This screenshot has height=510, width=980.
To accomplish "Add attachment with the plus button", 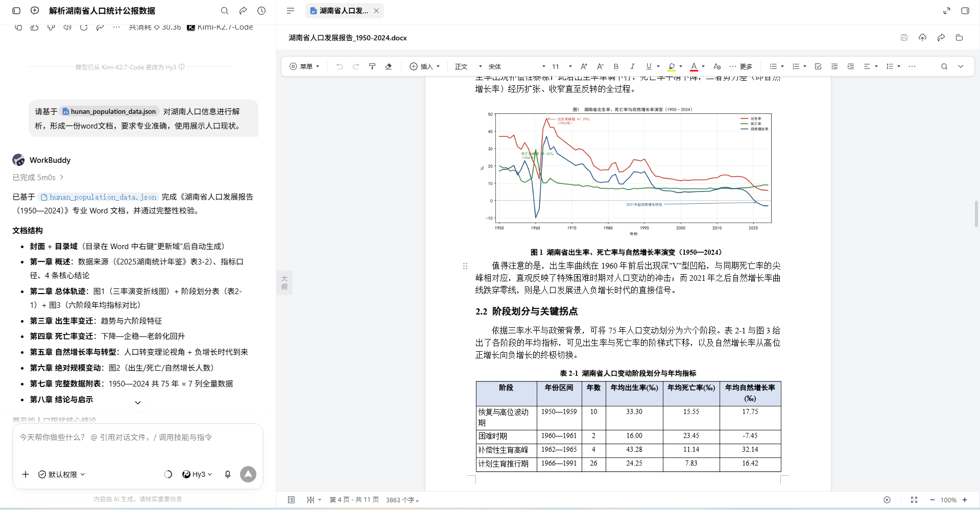I will (x=25, y=474).
